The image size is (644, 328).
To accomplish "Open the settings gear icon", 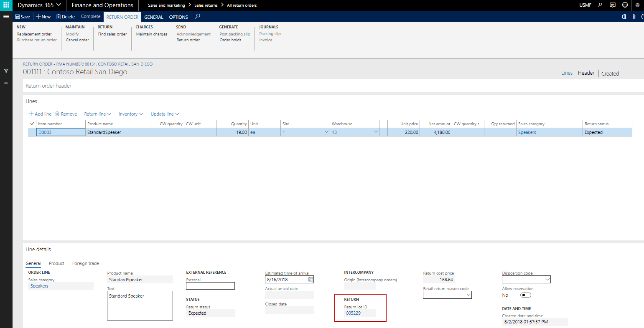I will click(x=637, y=5).
